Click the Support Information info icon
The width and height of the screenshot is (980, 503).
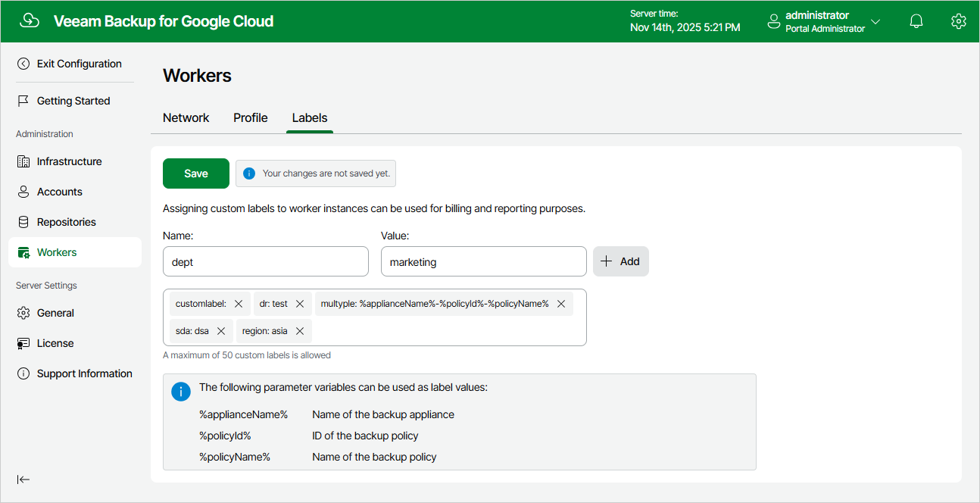[x=23, y=373]
